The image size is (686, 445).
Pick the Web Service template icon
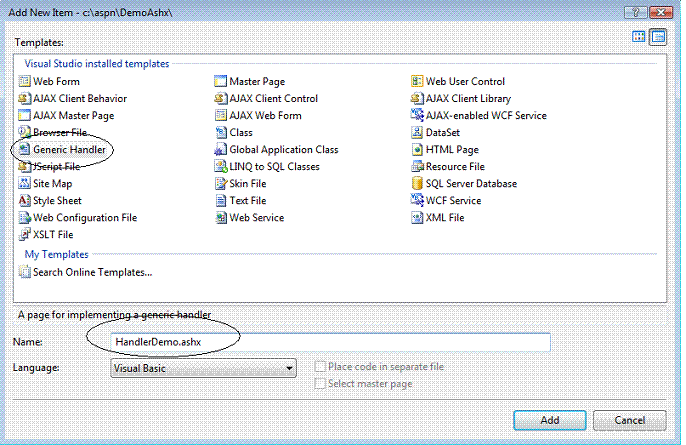pos(220,217)
